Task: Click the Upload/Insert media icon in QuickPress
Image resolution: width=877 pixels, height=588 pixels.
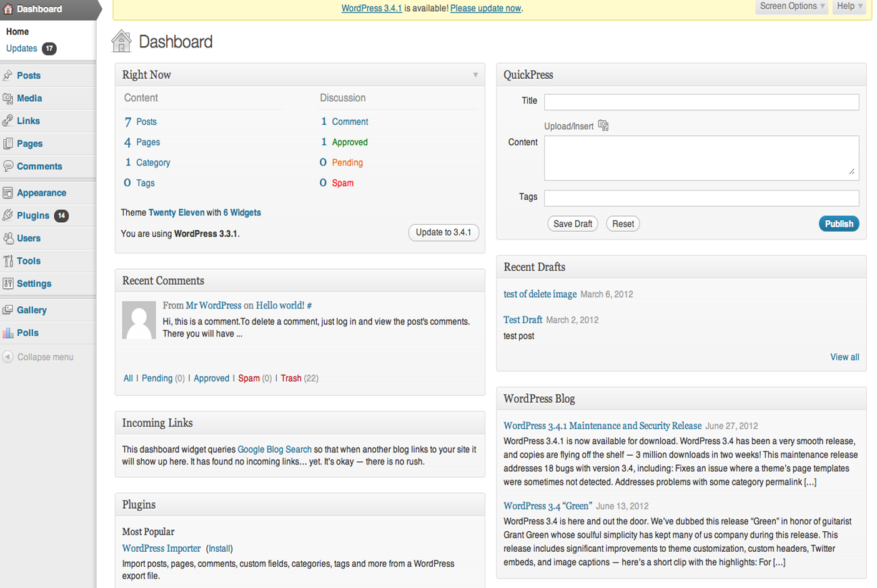Action: pos(603,125)
